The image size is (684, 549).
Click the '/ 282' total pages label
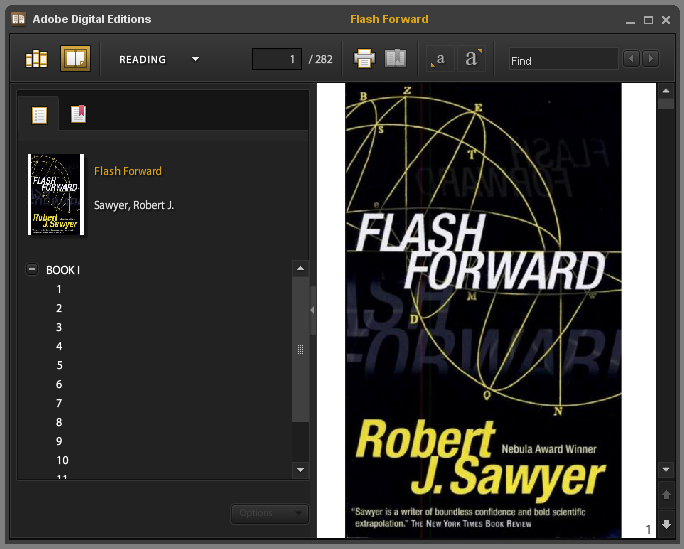pyautogui.click(x=321, y=59)
